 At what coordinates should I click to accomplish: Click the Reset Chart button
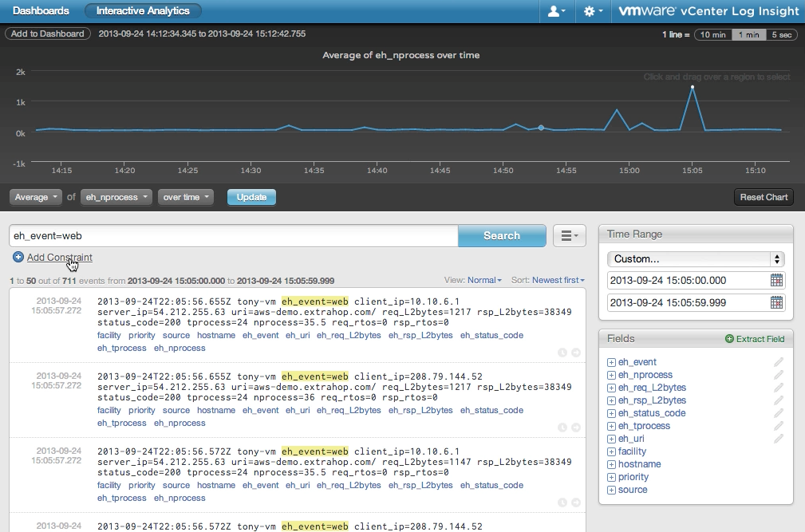(x=764, y=197)
